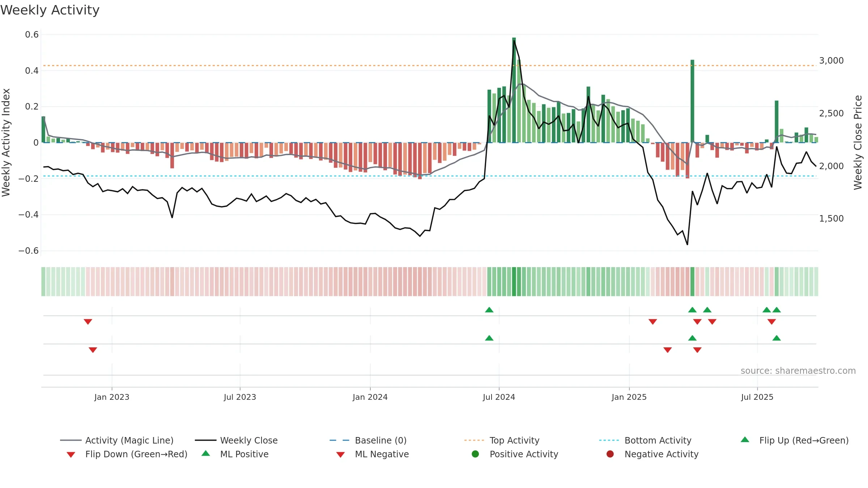The image size is (868, 488).
Task: Click the dark red Negative Activity legend circle
Action: pyautogui.click(x=610, y=454)
